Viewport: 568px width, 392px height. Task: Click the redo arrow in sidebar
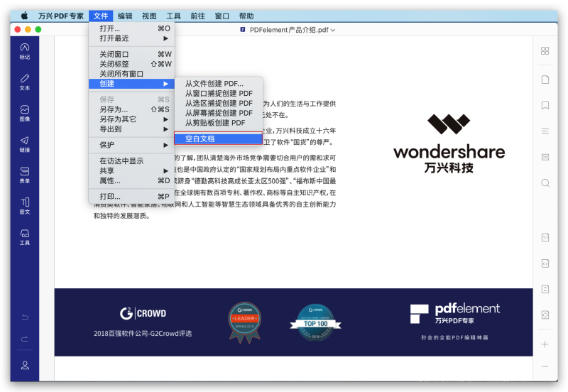[x=25, y=339]
